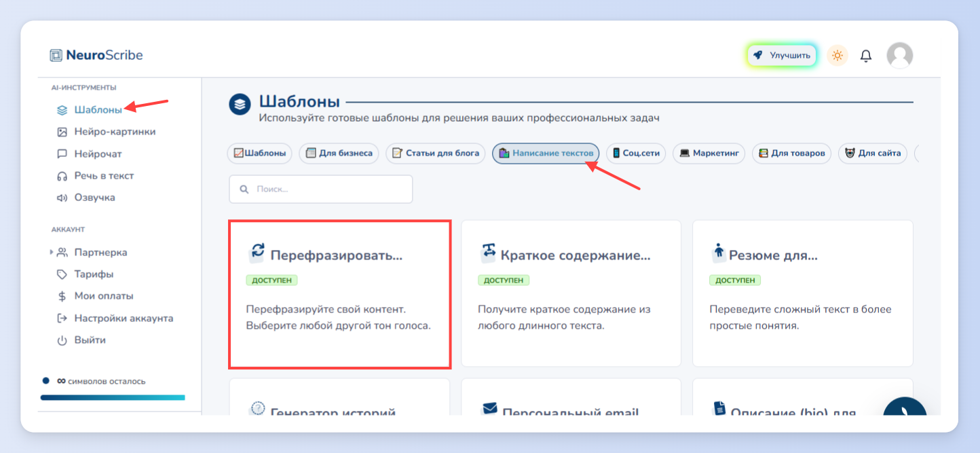The height and width of the screenshot is (453, 980).
Task: Click the tag icon beside Тарифы
Action: [x=62, y=274]
